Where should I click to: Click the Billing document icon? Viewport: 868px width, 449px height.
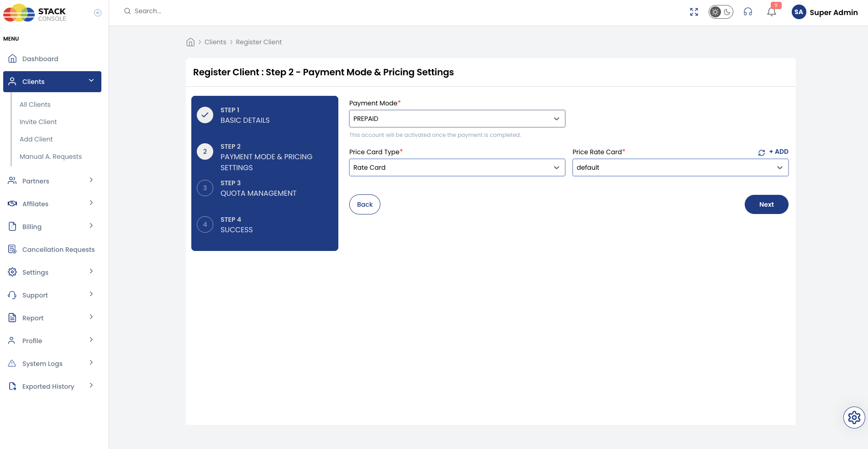click(12, 226)
